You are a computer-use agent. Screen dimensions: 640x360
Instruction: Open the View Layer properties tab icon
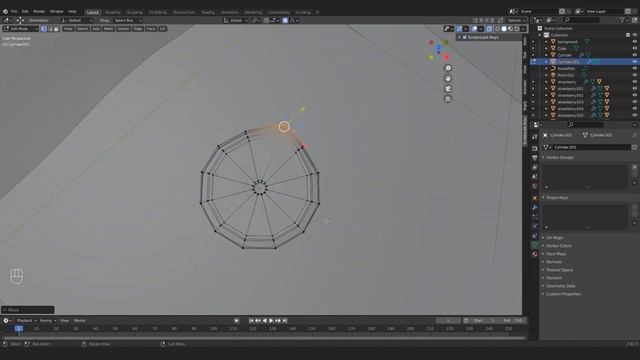[x=535, y=167]
